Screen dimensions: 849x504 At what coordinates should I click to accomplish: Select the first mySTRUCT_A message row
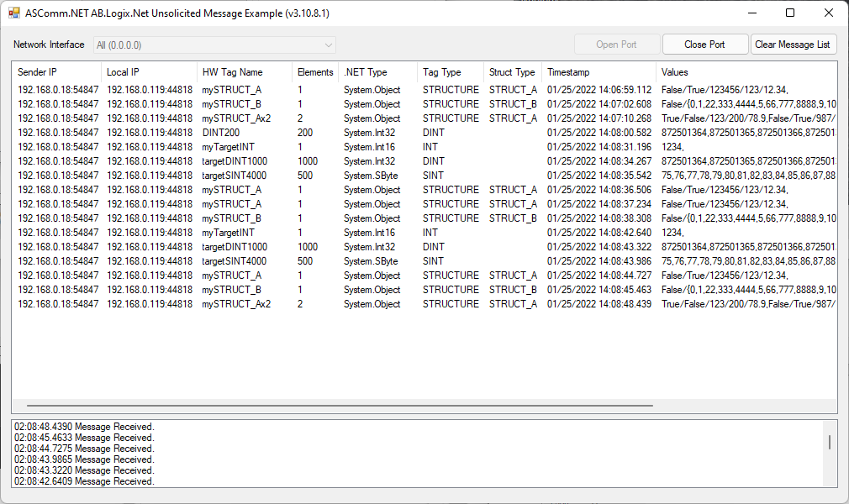[252, 89]
